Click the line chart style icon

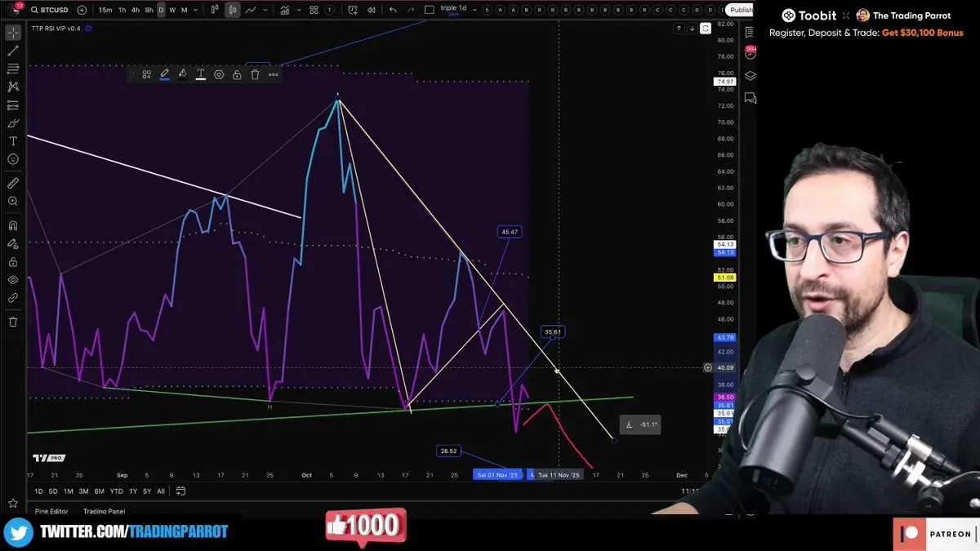[251, 10]
